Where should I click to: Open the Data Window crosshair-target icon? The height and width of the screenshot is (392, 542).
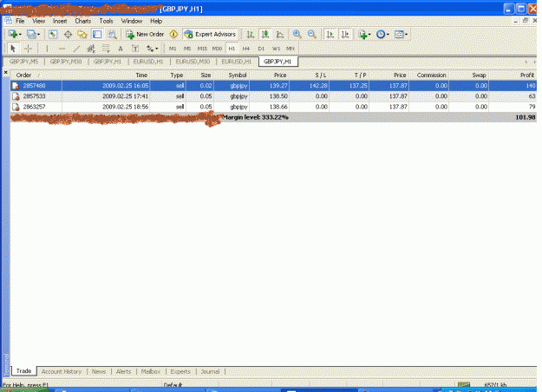pyautogui.click(x=68, y=34)
